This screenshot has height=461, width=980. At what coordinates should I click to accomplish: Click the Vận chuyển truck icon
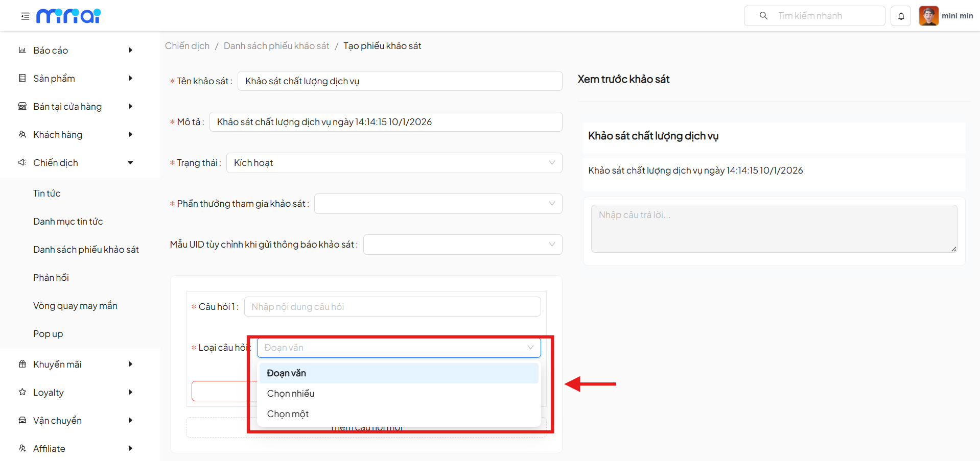pos(22,420)
